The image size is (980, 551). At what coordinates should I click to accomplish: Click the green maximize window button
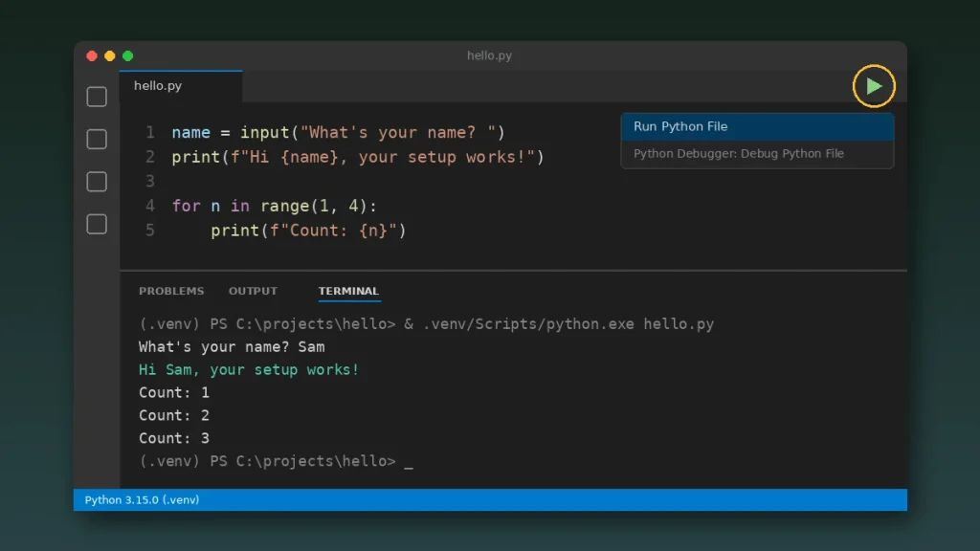(x=128, y=56)
